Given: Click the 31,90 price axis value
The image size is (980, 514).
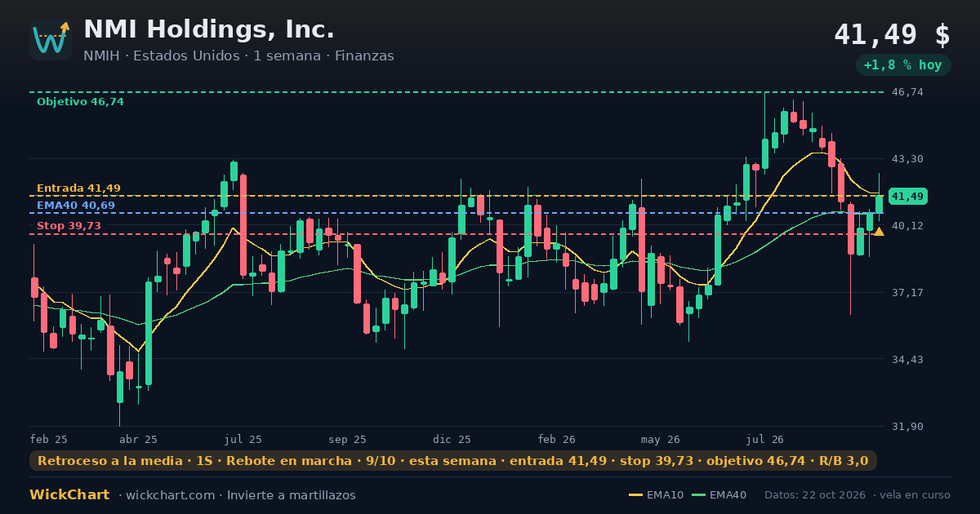Looking at the screenshot, I should tap(908, 426).
